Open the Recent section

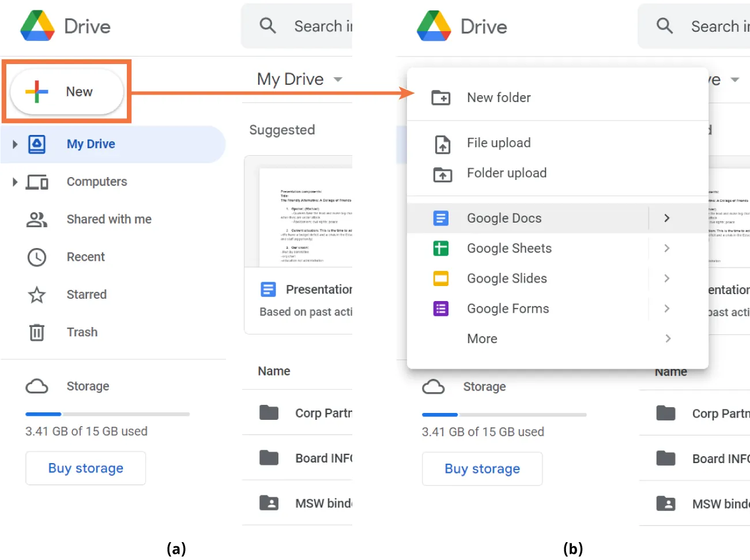tap(85, 257)
